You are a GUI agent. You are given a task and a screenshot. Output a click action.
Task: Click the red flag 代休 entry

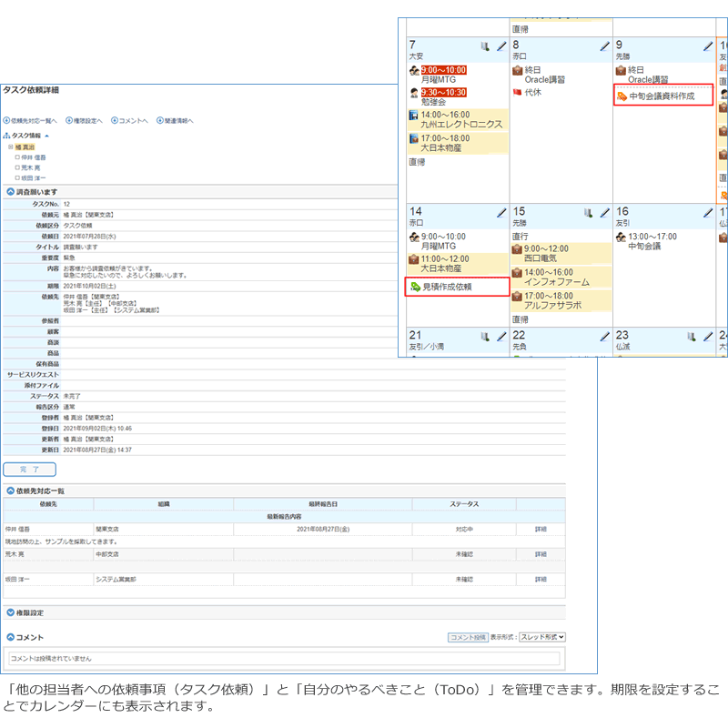point(532,93)
